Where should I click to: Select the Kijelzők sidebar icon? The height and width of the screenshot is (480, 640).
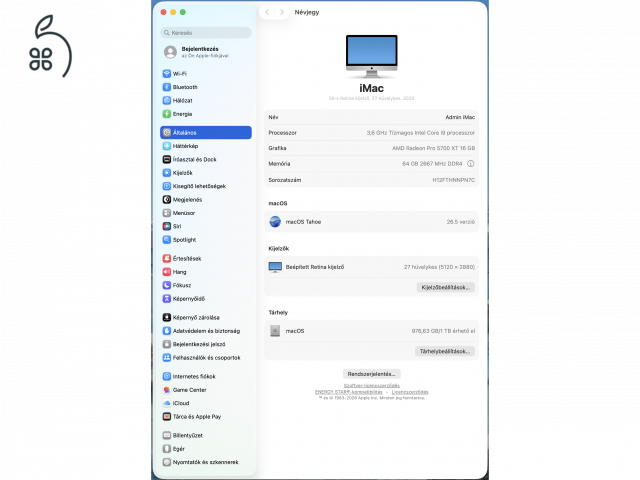pyautogui.click(x=167, y=173)
